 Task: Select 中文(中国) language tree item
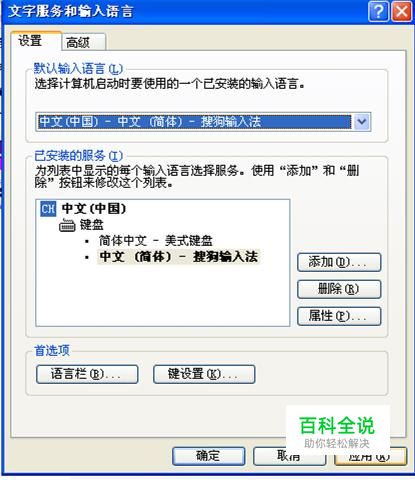[94, 209]
